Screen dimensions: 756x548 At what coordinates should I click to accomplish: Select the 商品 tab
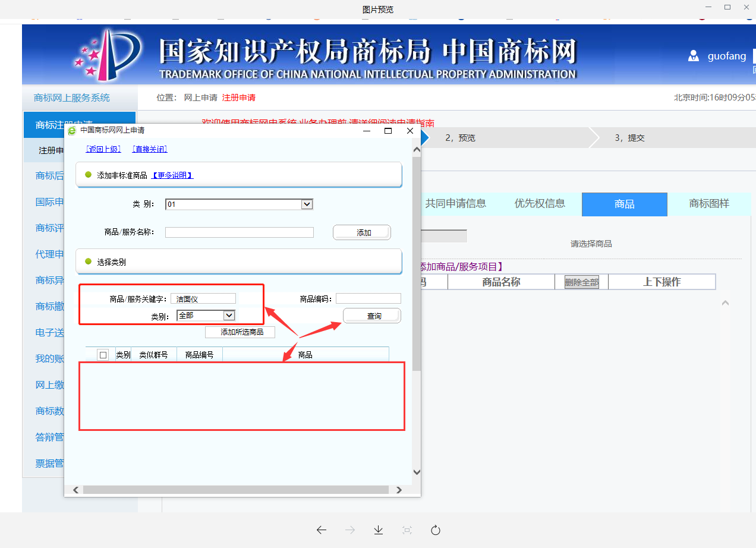coord(625,204)
